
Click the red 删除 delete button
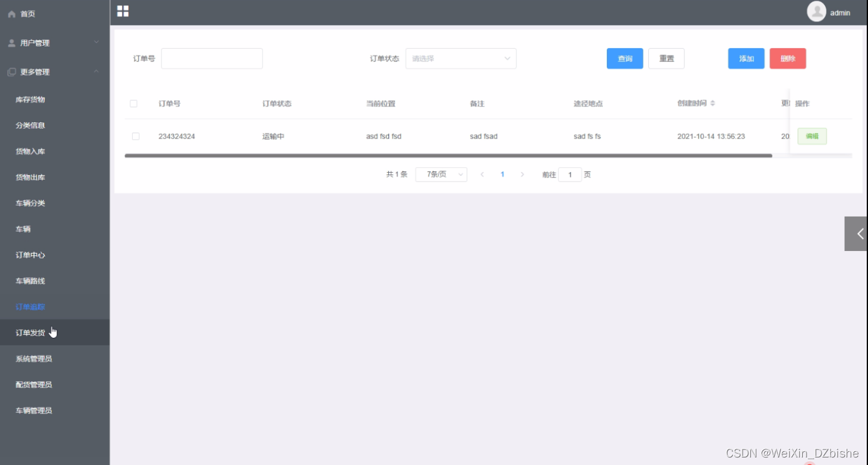pos(788,58)
